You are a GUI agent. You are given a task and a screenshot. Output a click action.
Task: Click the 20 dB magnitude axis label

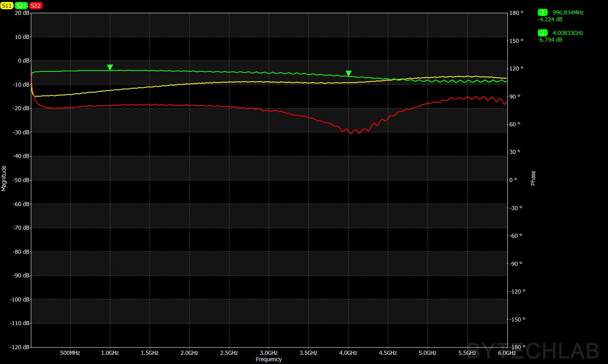pos(22,13)
